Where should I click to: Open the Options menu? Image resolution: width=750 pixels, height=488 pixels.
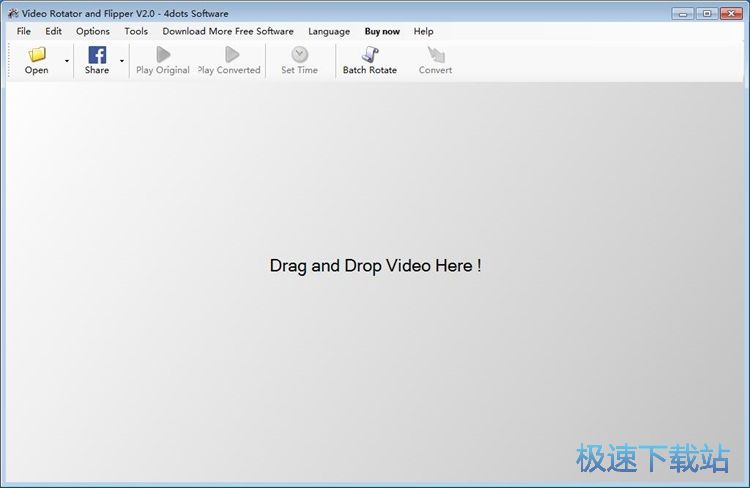point(93,31)
